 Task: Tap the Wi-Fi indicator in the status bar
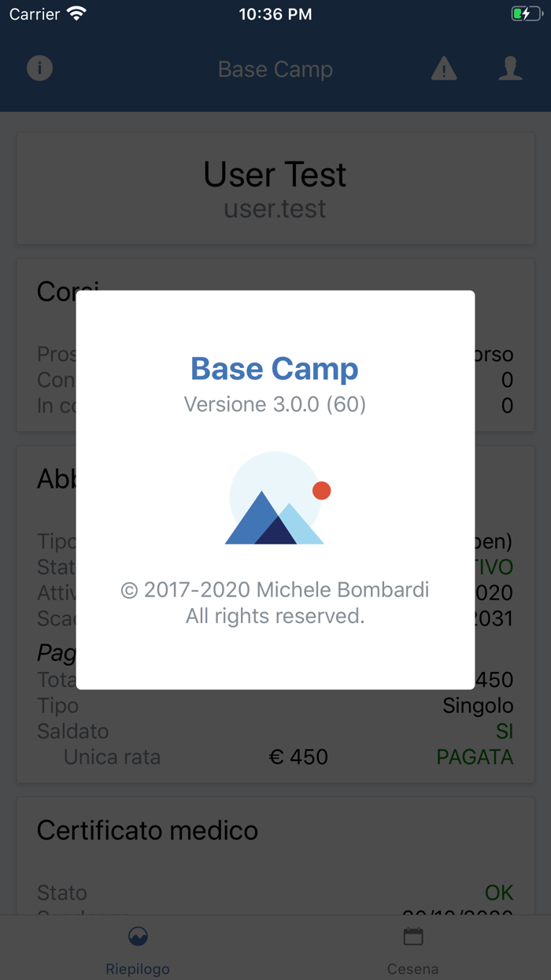76,13
